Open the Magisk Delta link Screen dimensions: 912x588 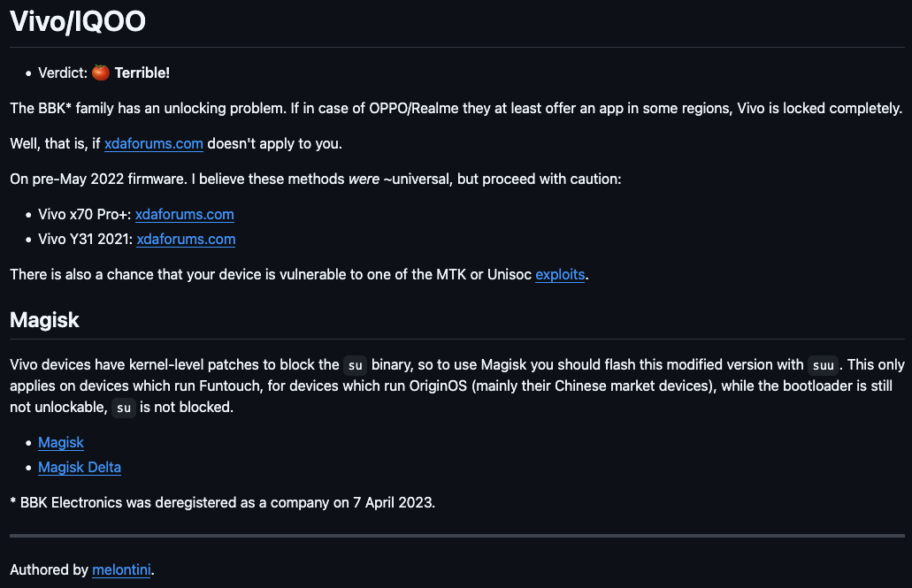[80, 467]
